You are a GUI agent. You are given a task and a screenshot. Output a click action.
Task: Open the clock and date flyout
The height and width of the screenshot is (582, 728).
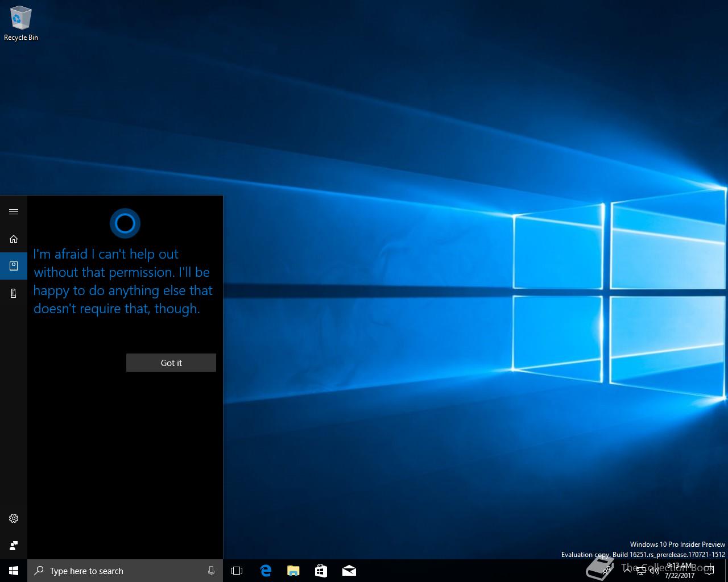click(x=680, y=571)
